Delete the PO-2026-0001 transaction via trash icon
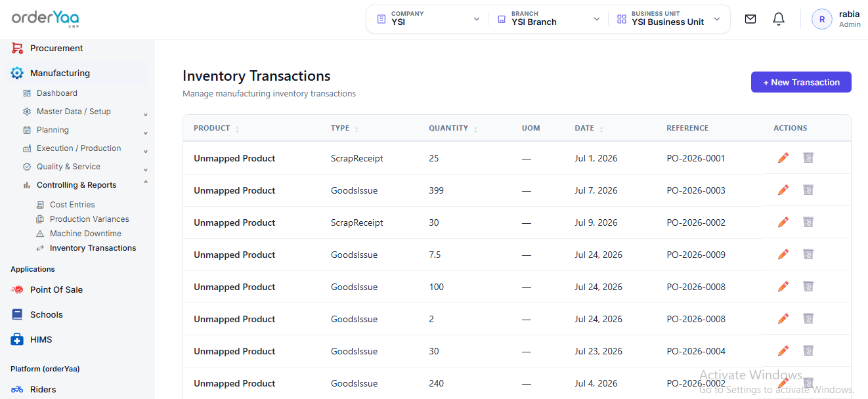 point(808,158)
